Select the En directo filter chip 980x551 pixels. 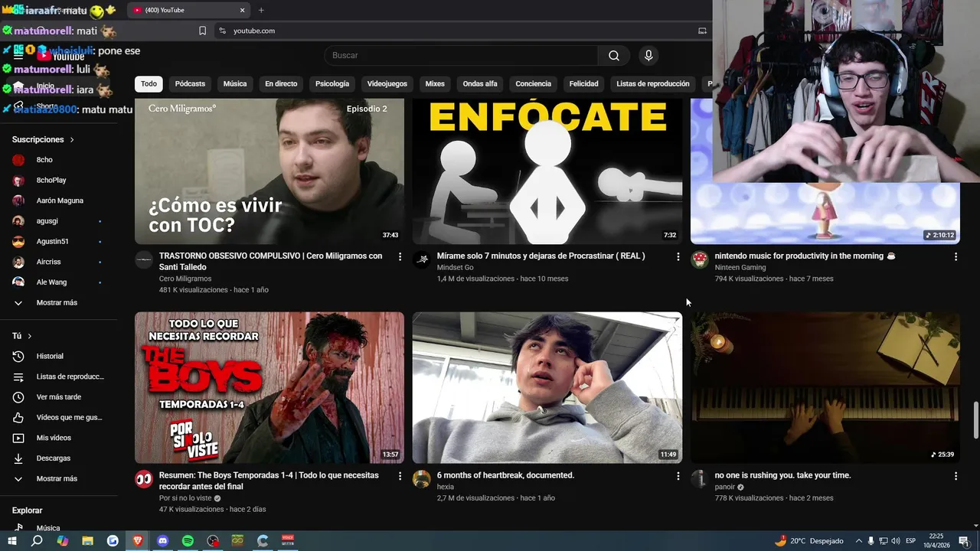coord(281,83)
